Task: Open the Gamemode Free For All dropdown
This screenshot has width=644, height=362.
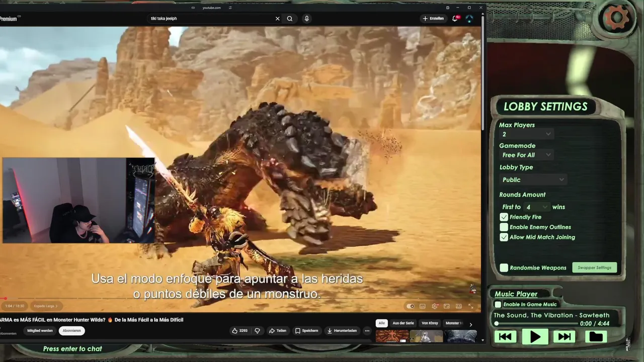Action: (526, 155)
